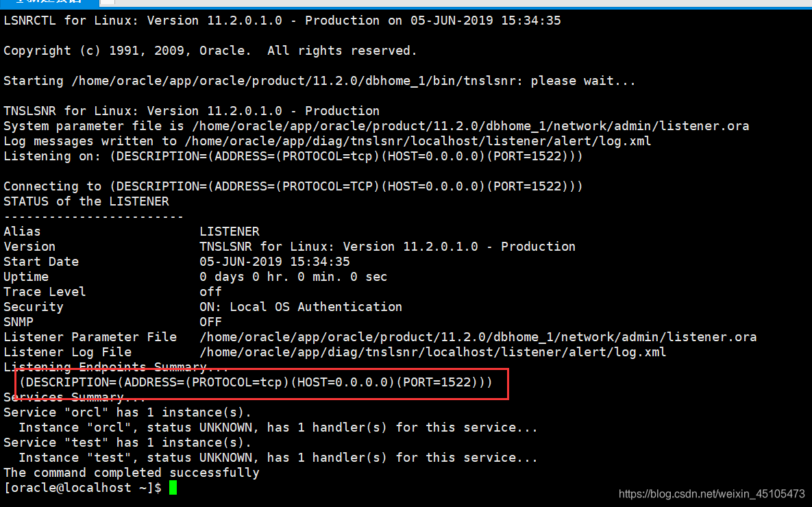
Task: Click "ON: Local OS Authentication" security value
Action: [301, 306]
